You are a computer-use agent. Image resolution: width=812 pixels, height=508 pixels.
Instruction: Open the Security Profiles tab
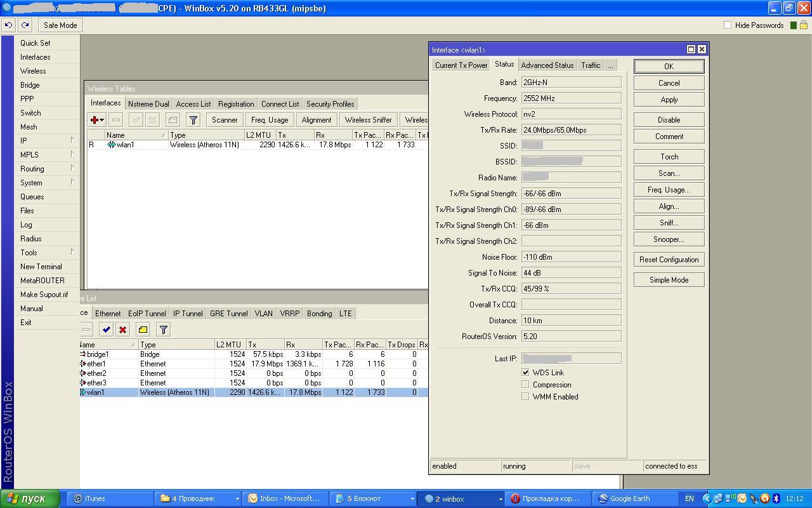click(330, 104)
